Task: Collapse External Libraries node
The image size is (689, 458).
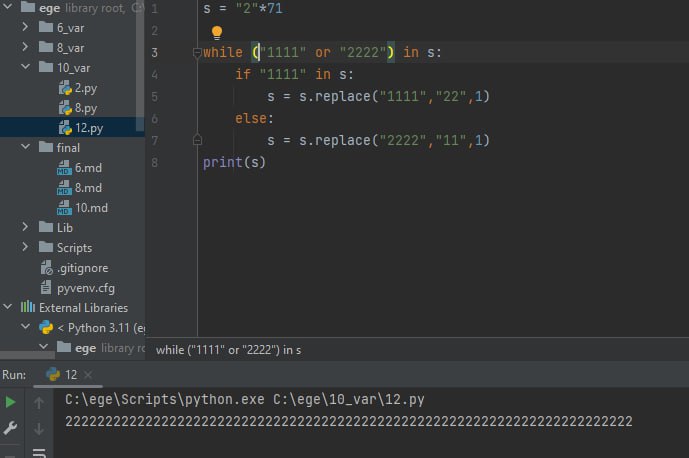Action: pyautogui.click(x=7, y=307)
